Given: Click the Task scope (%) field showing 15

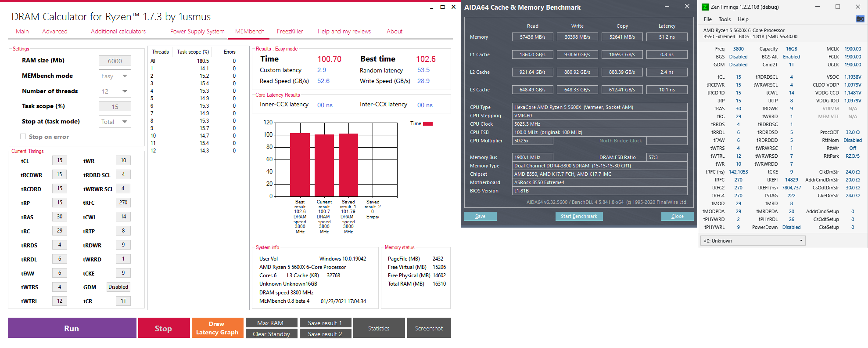Looking at the screenshot, I should 115,106.
